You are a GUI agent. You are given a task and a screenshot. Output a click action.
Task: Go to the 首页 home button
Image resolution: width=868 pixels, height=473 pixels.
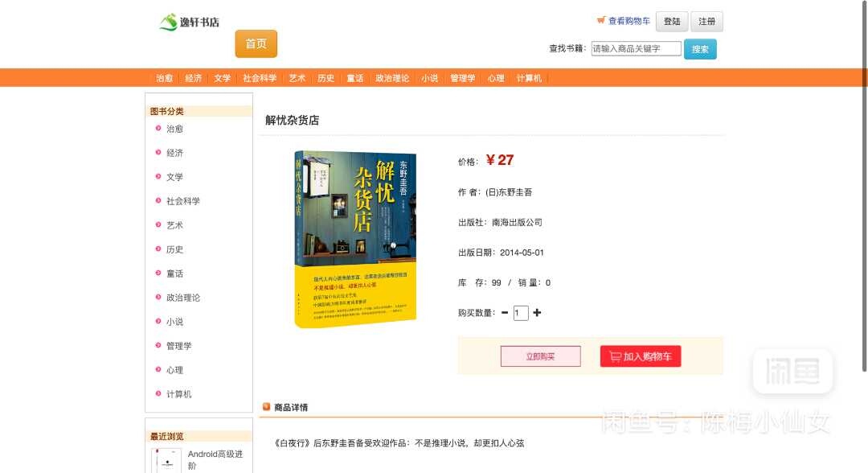click(256, 43)
